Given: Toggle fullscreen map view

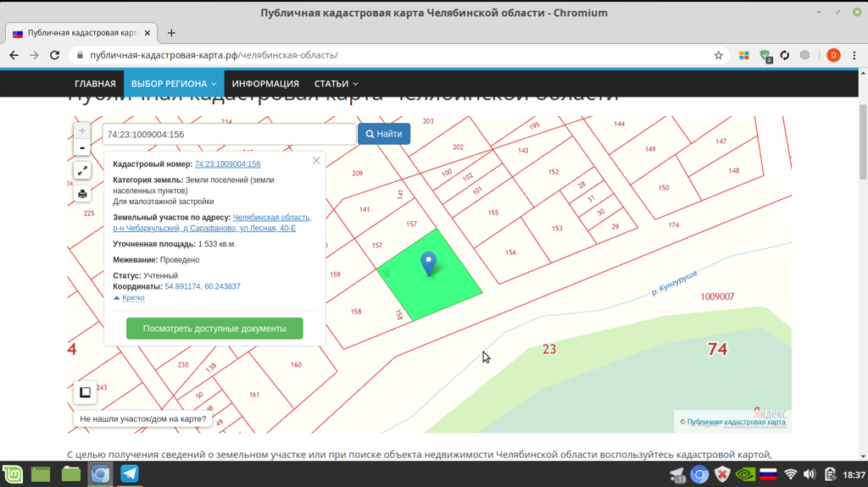Looking at the screenshot, I should point(82,171).
